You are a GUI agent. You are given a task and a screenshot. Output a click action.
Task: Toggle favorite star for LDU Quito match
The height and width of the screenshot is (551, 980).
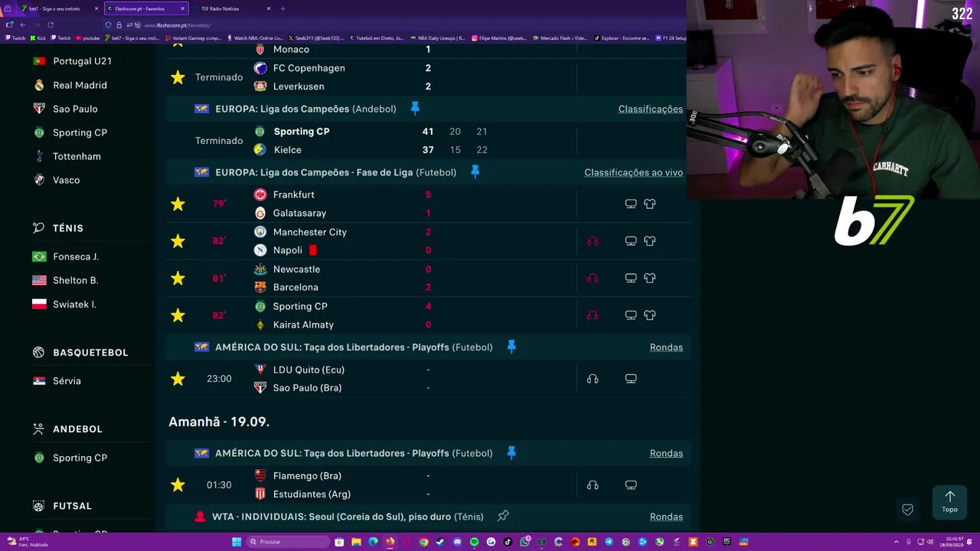(178, 379)
